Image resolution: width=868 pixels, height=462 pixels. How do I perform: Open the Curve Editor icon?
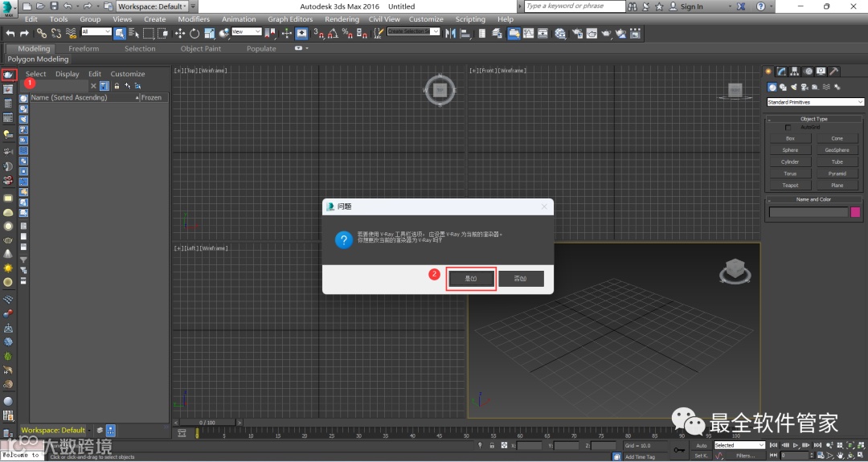[529, 34]
